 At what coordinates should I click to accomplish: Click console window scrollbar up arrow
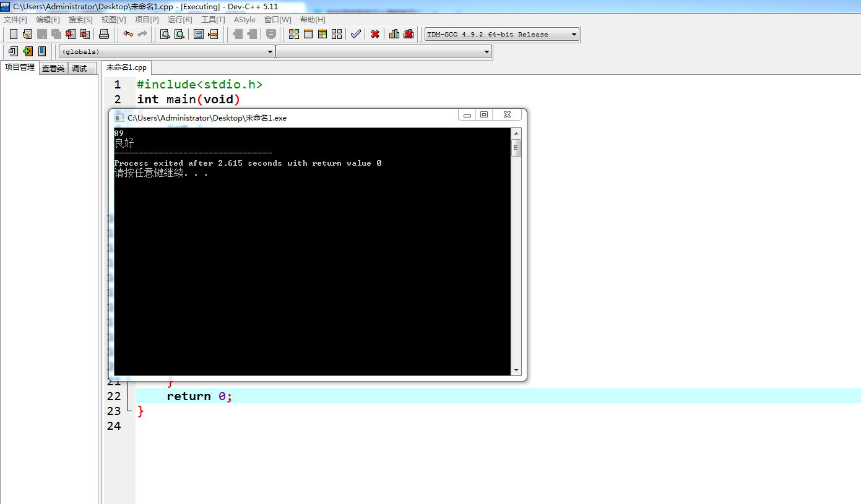(516, 134)
